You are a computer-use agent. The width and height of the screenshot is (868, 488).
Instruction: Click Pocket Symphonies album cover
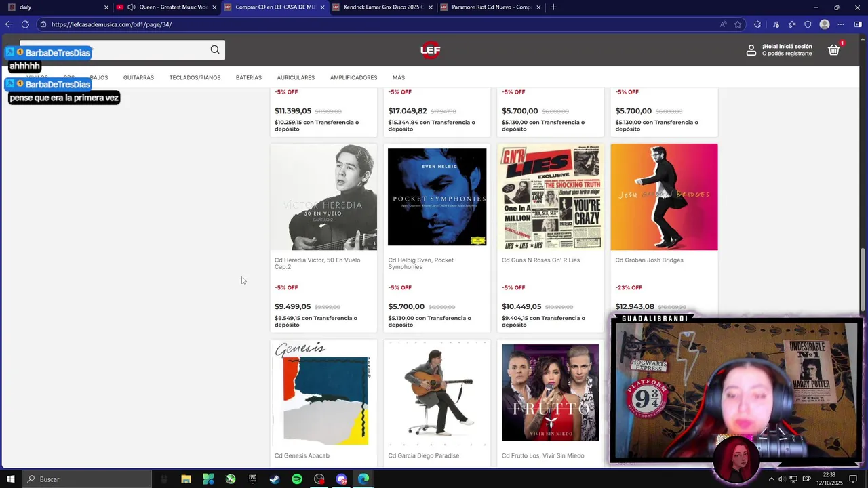[437, 197]
